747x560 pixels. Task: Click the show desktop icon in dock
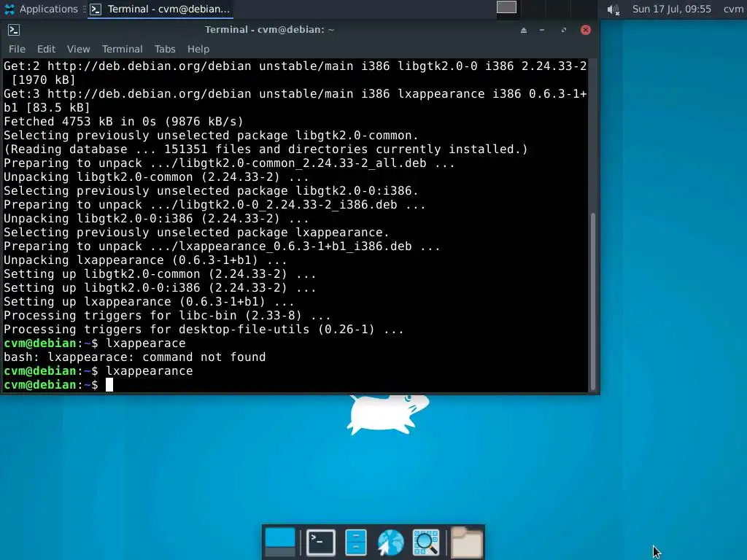pos(279,542)
